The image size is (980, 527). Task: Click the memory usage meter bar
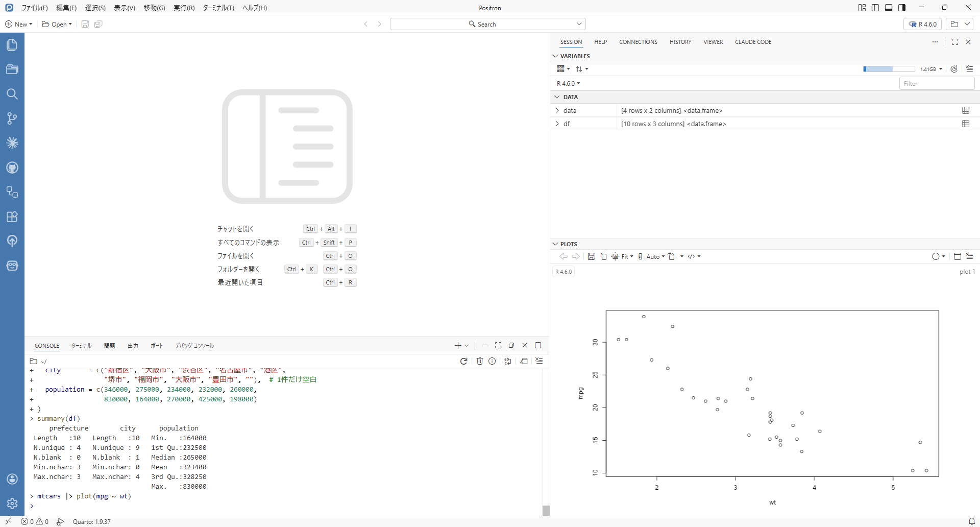[x=889, y=69]
